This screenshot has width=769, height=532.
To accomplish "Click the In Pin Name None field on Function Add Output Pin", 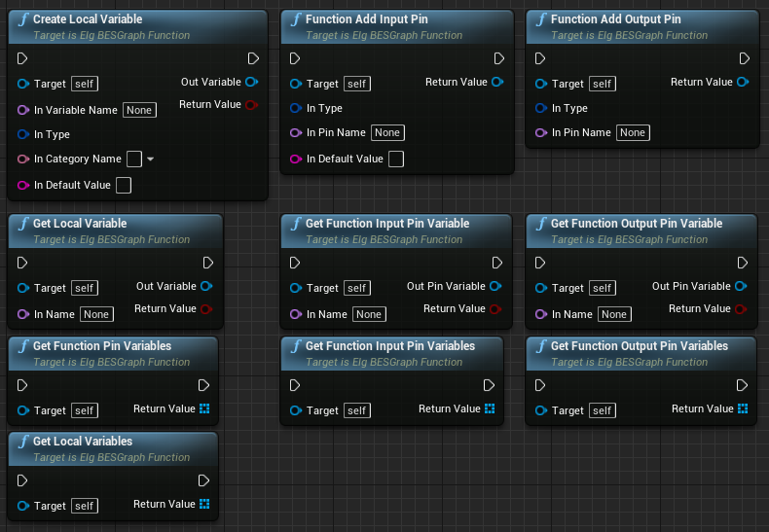I will coord(633,132).
